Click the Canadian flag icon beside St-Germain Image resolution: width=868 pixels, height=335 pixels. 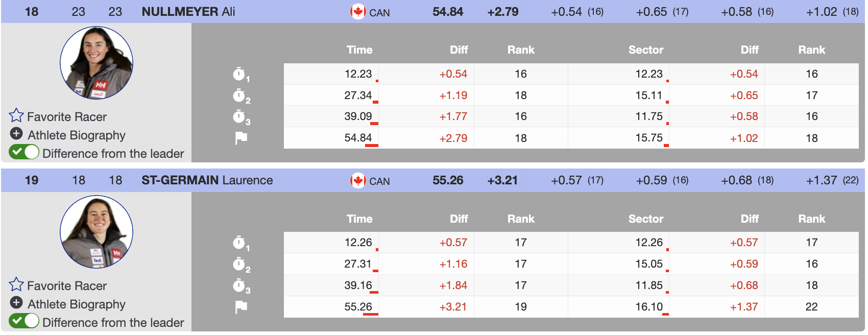click(x=358, y=180)
